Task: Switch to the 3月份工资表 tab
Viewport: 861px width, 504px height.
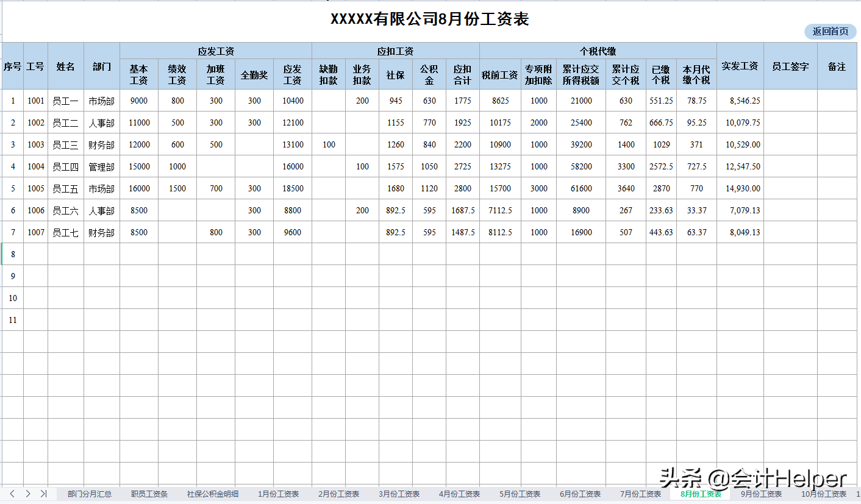Action: pyautogui.click(x=399, y=494)
